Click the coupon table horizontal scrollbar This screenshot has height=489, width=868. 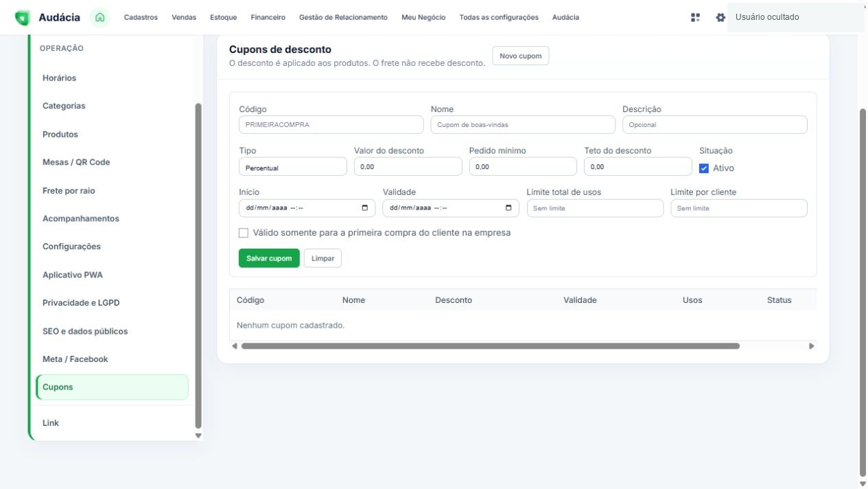(x=491, y=346)
